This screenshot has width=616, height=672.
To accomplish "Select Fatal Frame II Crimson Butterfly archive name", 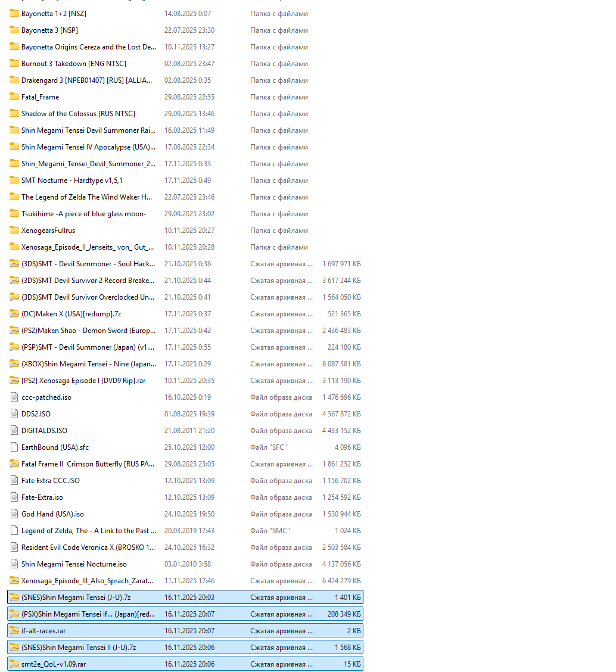I will click(88, 464).
